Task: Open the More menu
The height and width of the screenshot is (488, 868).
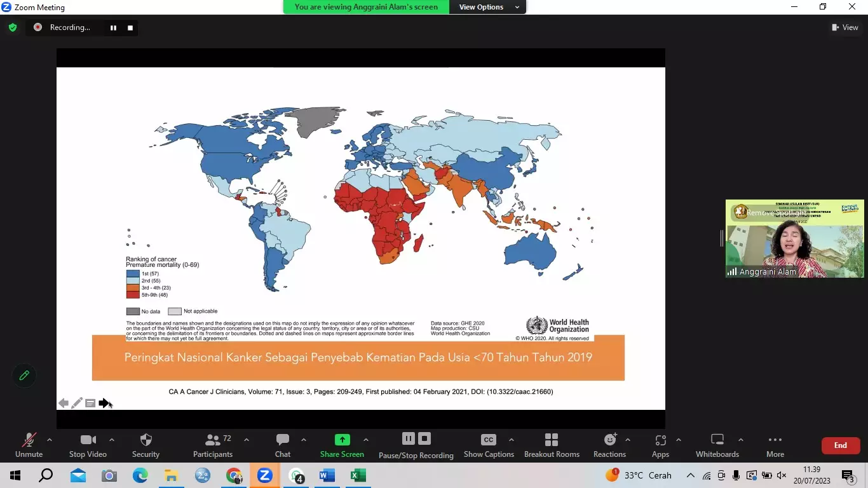Action: pos(775,445)
